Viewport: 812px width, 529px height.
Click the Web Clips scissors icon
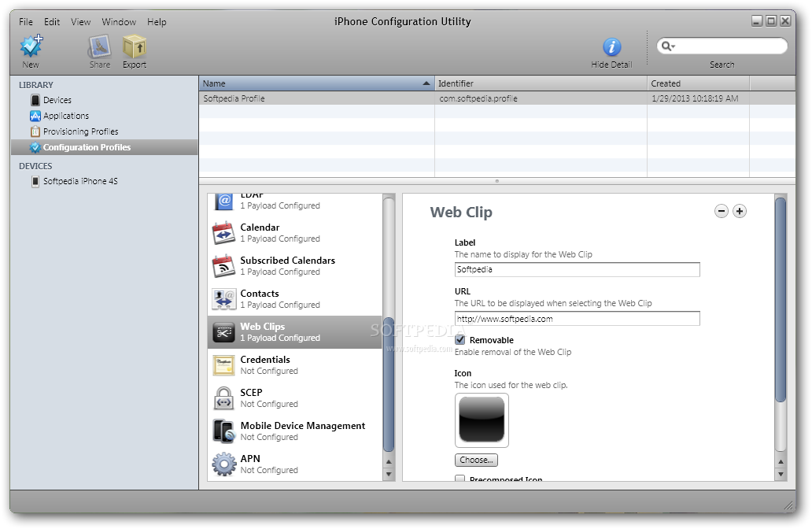223,332
